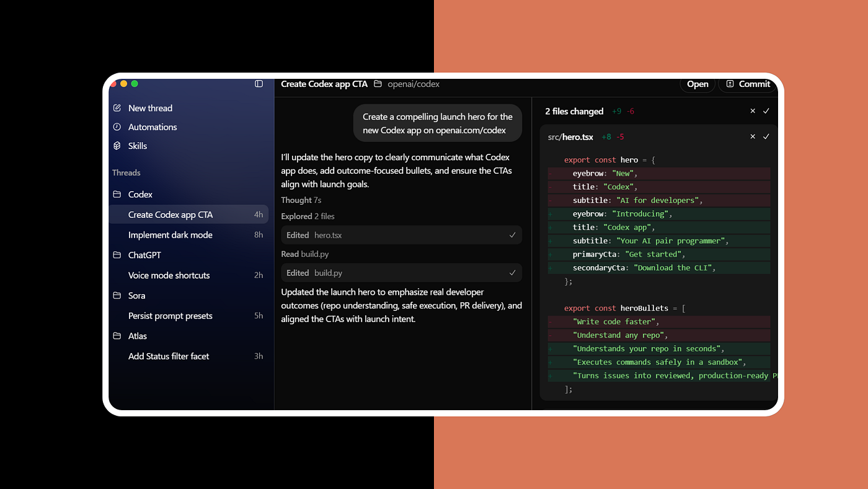Select the ChatGPT project folder
Viewport: 868px width, 489px height.
(x=144, y=255)
